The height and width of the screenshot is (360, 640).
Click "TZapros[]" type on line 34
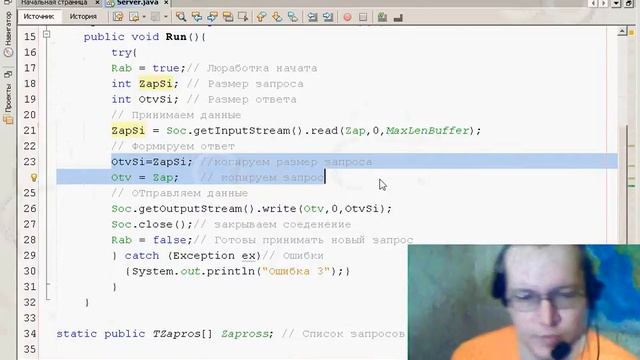point(182,334)
